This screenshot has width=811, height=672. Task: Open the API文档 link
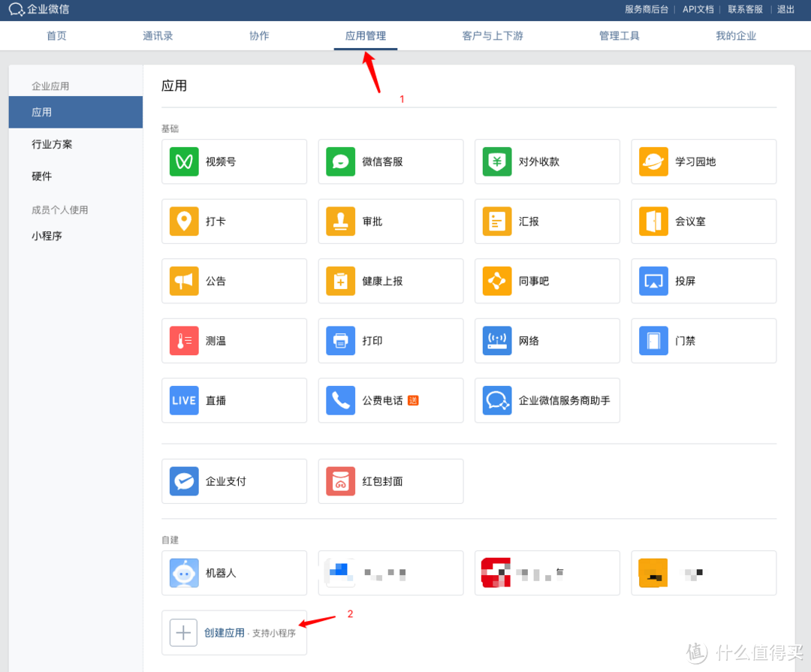[698, 9]
